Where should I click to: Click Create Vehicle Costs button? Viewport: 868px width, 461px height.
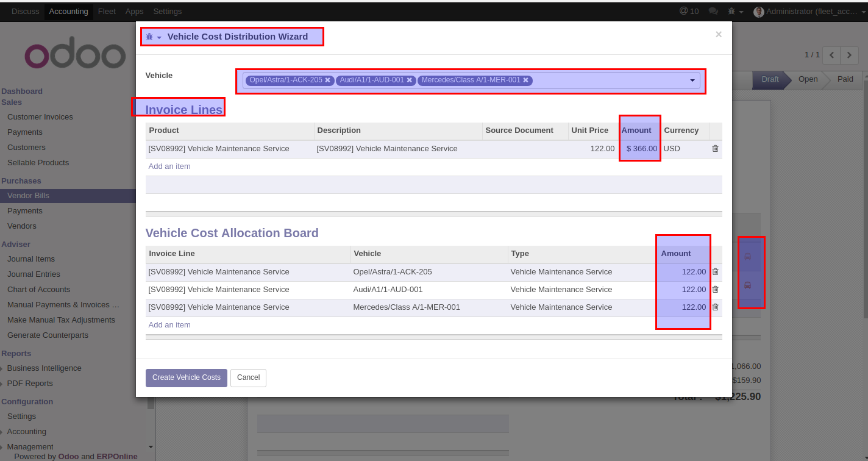[x=187, y=378]
